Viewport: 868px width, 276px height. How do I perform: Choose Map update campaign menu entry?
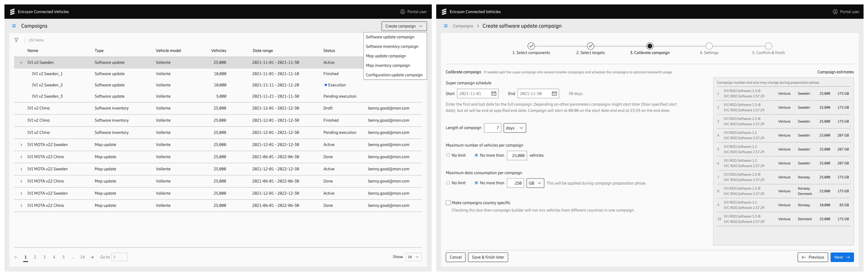(x=386, y=56)
